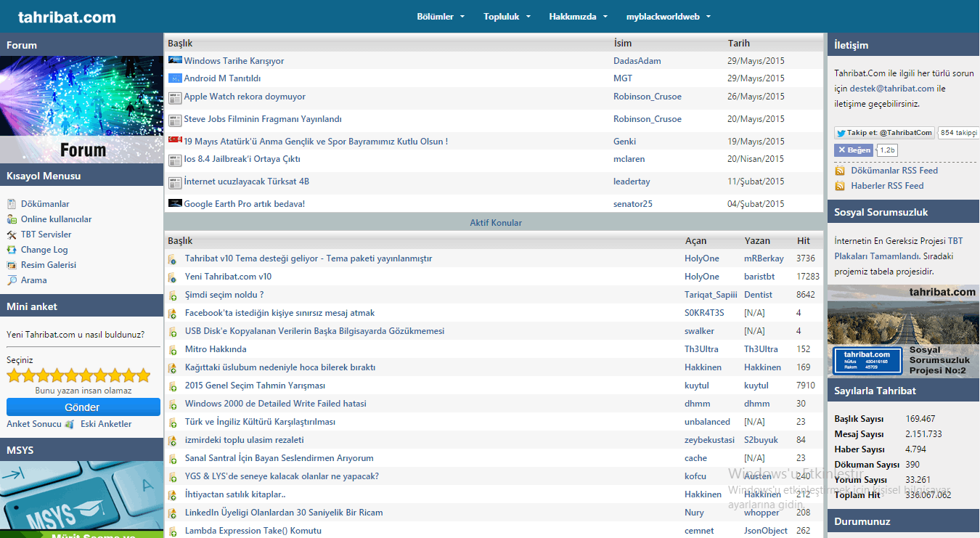Open topic Windows 2000 de Detailed Write Failed
980x538 pixels.
[x=275, y=404]
